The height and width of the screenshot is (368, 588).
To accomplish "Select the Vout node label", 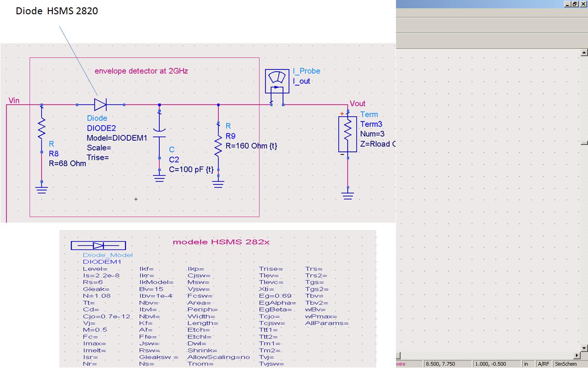I will pyautogui.click(x=357, y=103).
